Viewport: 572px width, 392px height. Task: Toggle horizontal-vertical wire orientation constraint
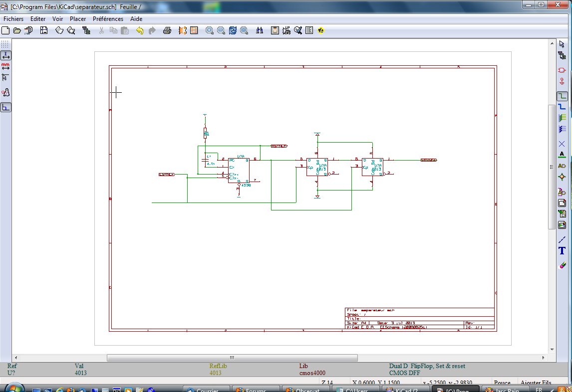click(x=5, y=107)
